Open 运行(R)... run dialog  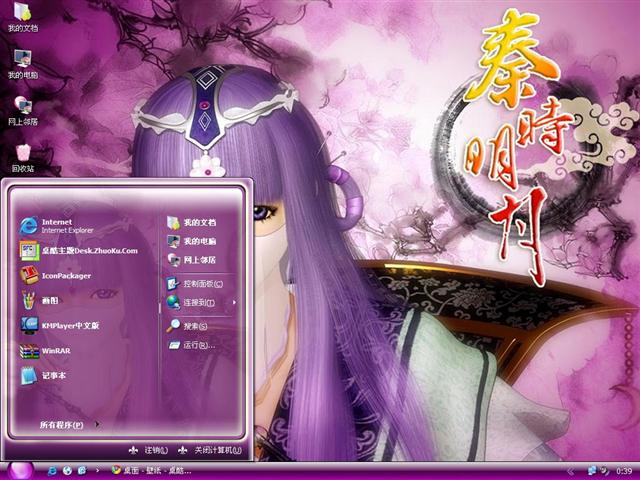[x=192, y=345]
